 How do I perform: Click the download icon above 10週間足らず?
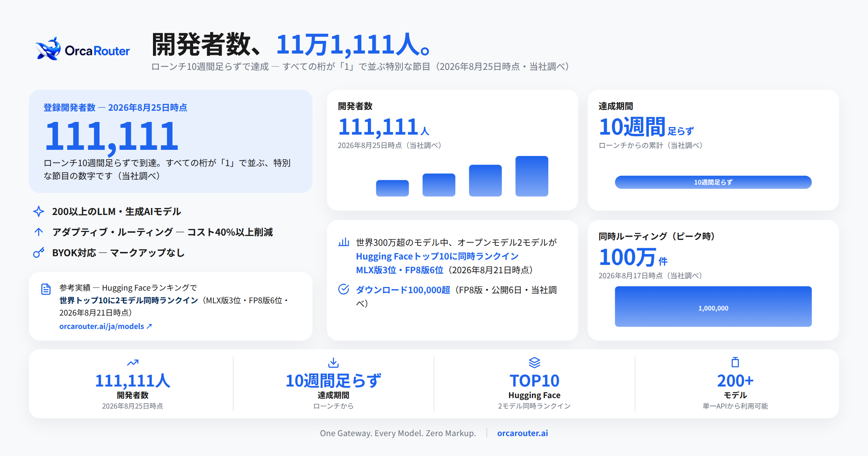[333, 362]
